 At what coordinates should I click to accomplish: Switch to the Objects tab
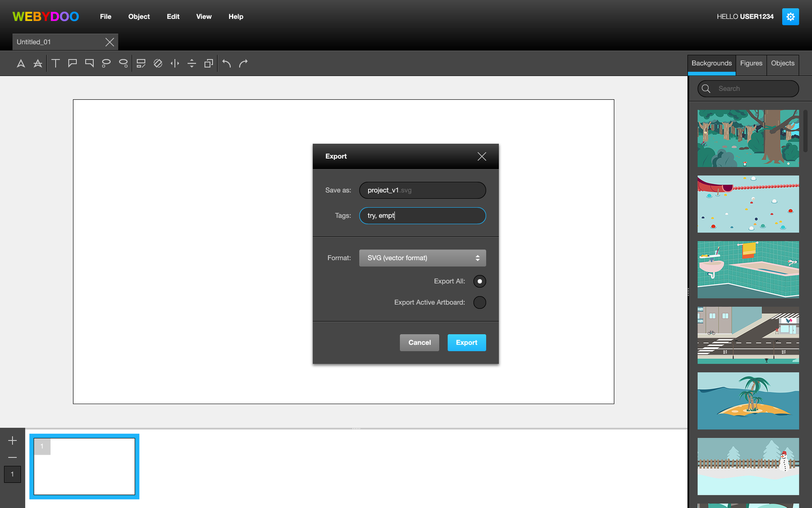(782, 64)
